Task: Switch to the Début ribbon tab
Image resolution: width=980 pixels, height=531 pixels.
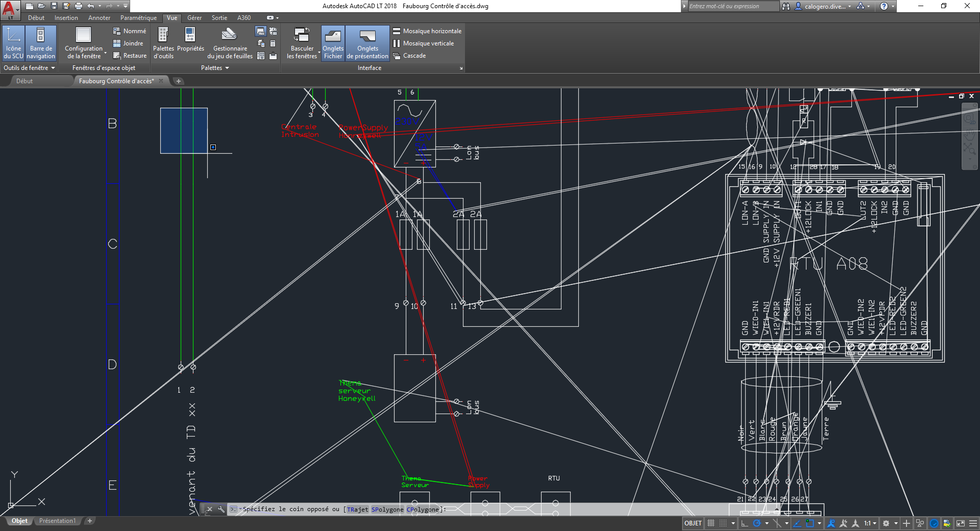Action: 36,18
